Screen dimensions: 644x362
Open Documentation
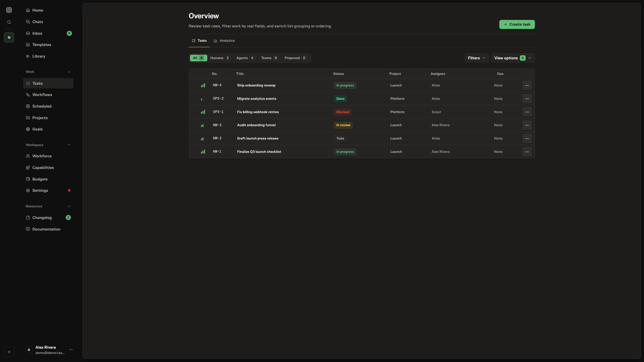[x=48, y=229]
